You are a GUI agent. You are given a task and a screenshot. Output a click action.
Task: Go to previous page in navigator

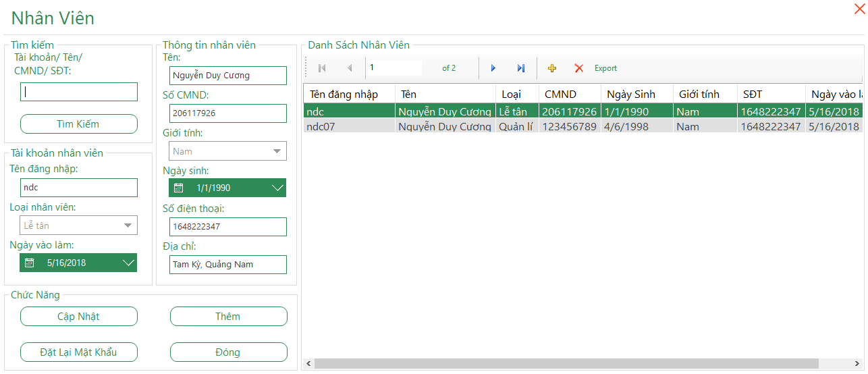point(350,68)
